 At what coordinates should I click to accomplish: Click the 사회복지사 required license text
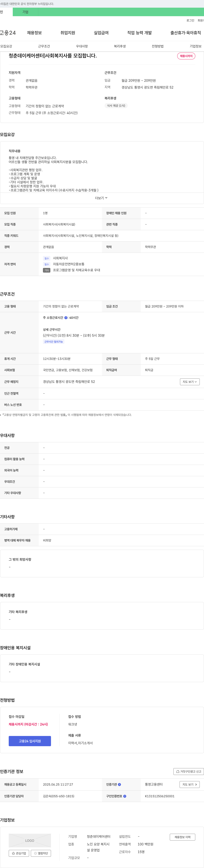click(x=60, y=258)
